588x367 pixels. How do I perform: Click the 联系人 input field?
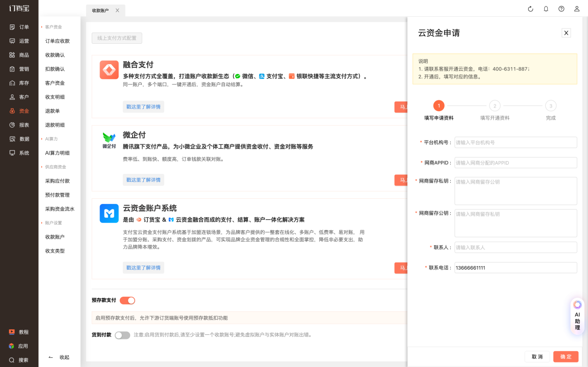(x=515, y=247)
